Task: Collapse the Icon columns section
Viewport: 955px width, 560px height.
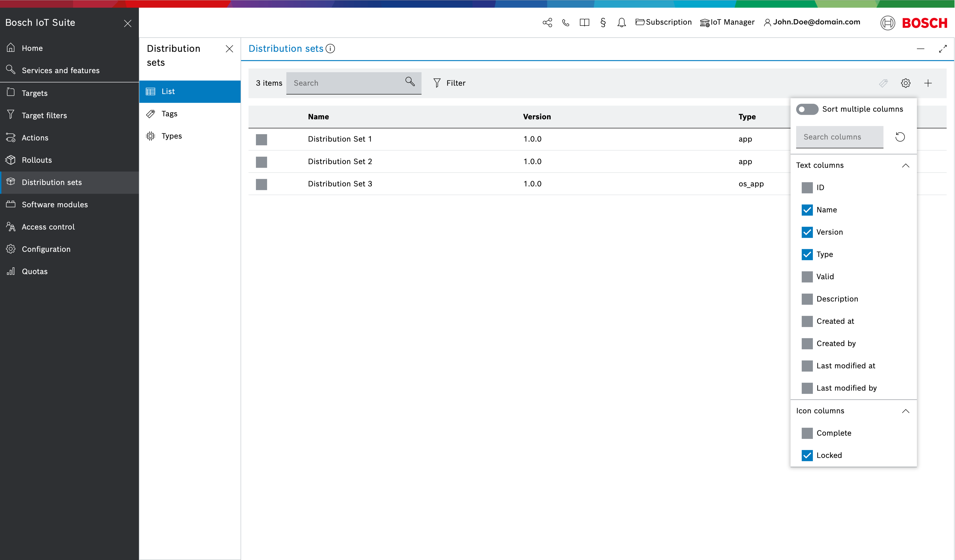Action: click(x=906, y=411)
